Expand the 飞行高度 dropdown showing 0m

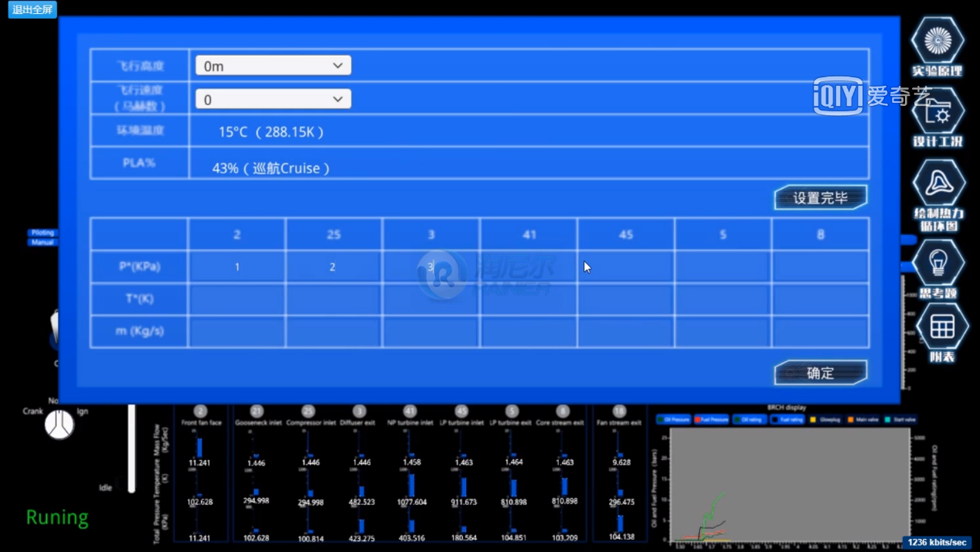[x=273, y=66]
